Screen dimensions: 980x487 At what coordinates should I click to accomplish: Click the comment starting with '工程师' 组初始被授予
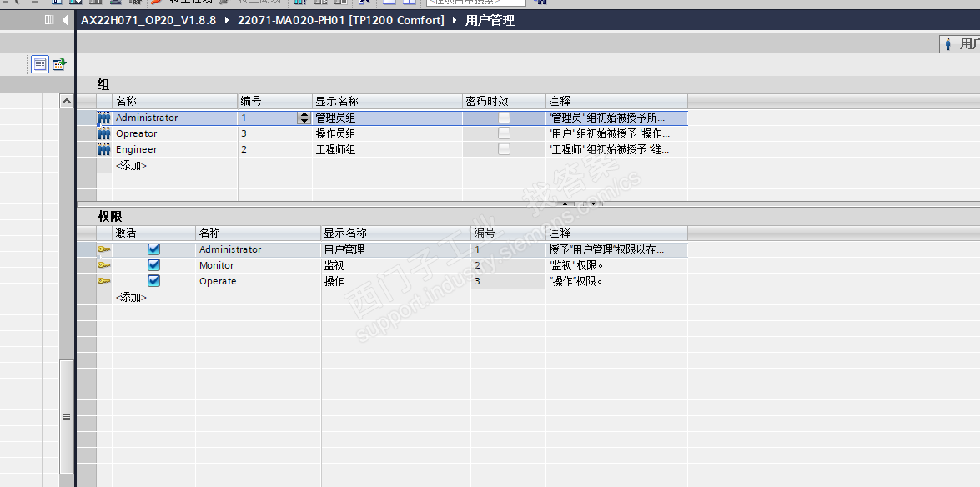[617, 149]
